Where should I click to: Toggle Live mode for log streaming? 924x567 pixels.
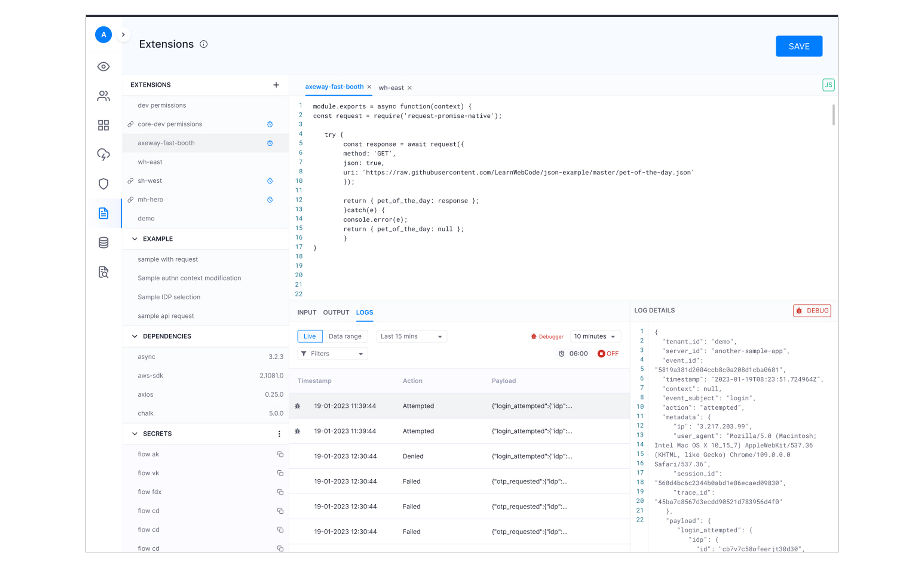[x=310, y=336]
